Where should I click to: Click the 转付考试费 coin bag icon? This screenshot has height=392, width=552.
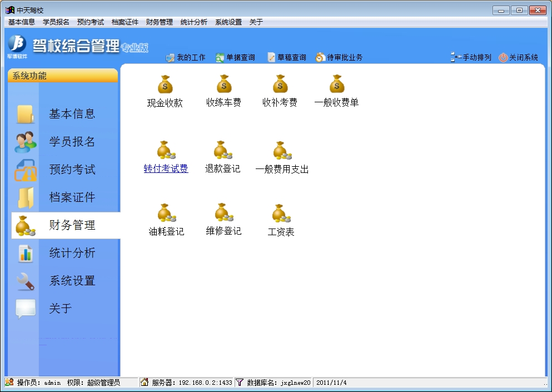point(166,150)
